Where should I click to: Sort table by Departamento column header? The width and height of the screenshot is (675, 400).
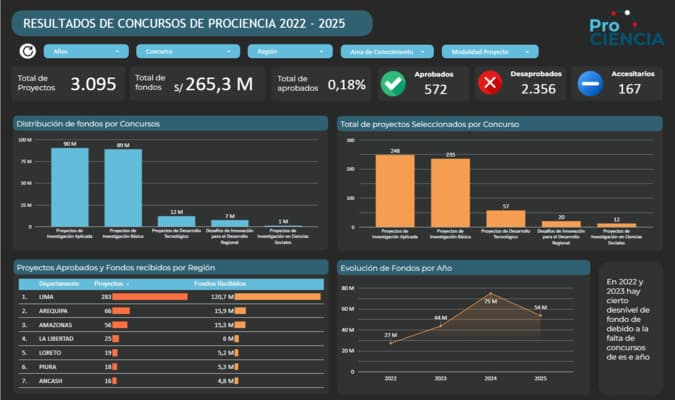coord(59,284)
